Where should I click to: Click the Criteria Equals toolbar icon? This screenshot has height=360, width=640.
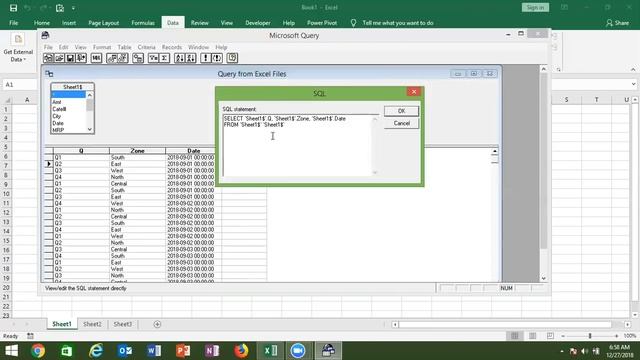tap(153, 58)
